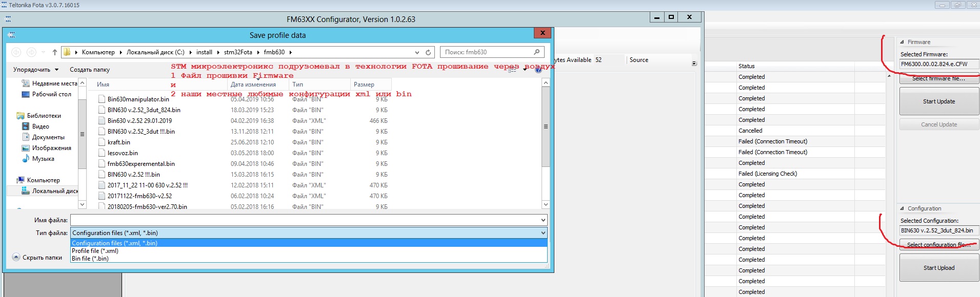The width and height of the screenshot is (980, 297).
Task: Open the Видео library
Action: coord(41,126)
